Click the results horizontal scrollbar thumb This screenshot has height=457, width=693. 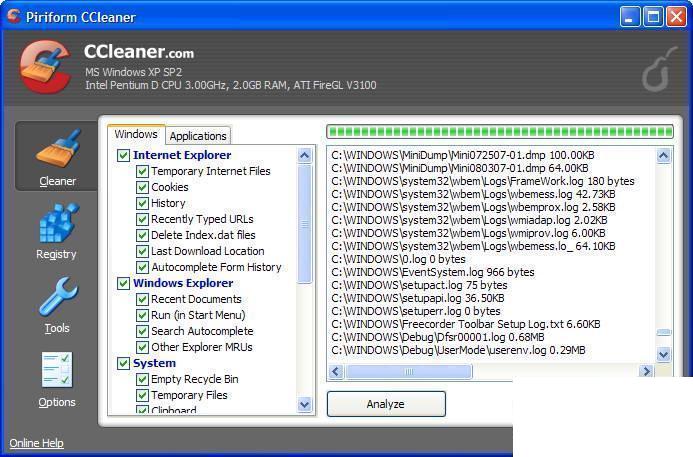(x=409, y=372)
